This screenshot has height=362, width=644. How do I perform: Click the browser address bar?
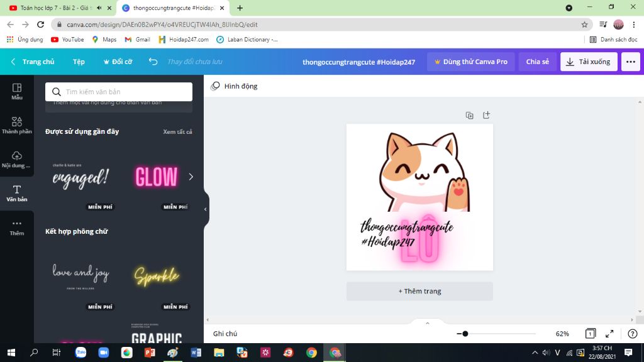pos(320,25)
